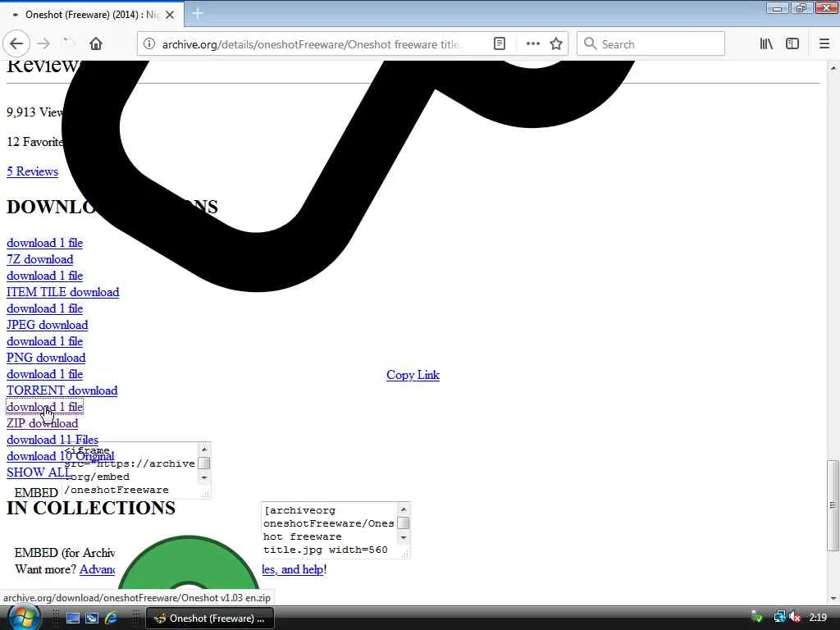The width and height of the screenshot is (840, 630).
Task: Open the Library icon in toolbar
Action: pos(766,44)
